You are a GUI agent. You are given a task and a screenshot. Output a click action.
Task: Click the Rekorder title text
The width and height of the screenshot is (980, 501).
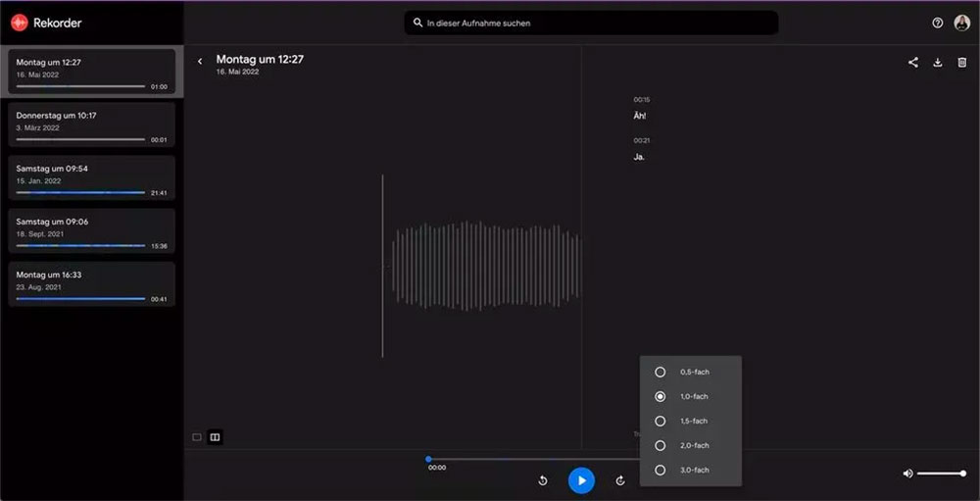pos(58,24)
